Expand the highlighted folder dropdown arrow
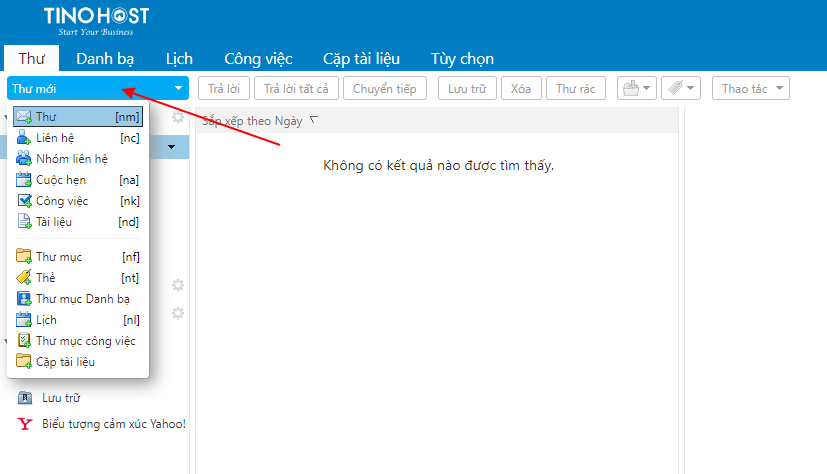The width and height of the screenshot is (827, 474). (171, 147)
